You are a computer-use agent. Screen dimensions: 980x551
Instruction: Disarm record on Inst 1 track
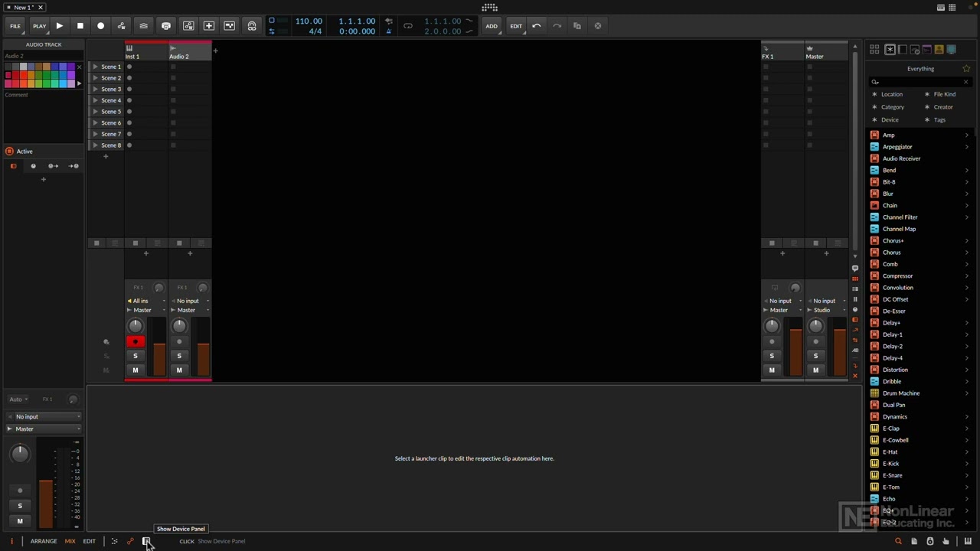click(x=136, y=342)
